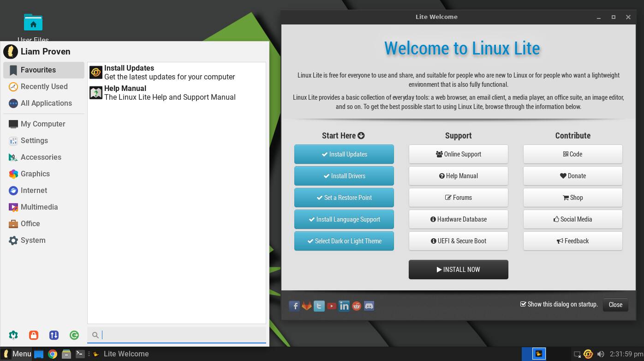Screen dimensions: 644x361
Task: Launch Chrome from the taskbar
Action: point(53,354)
